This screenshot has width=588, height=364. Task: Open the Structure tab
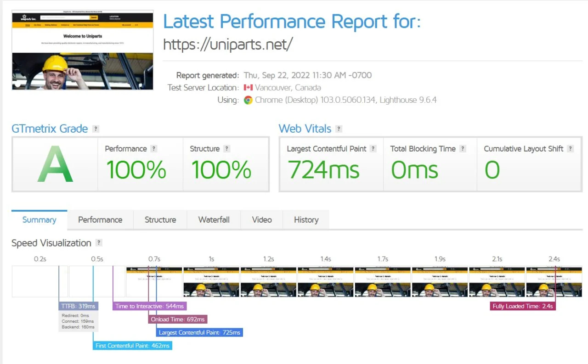tap(160, 220)
